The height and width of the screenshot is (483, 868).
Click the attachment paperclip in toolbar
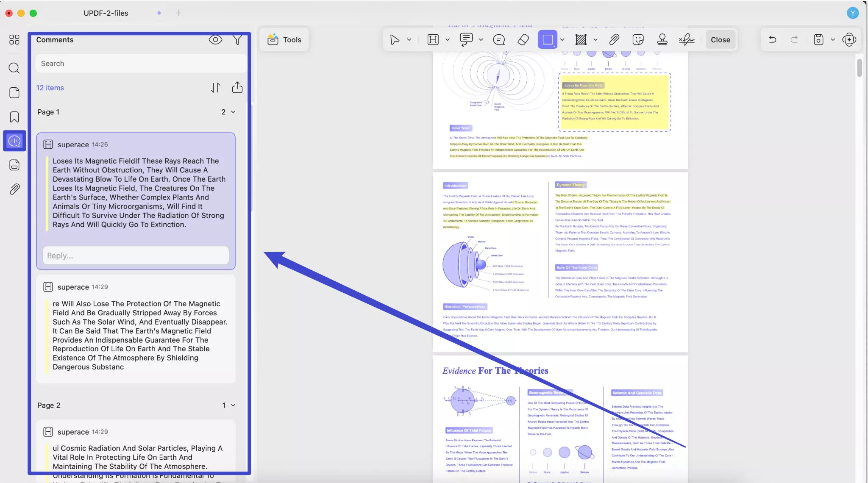(x=614, y=40)
